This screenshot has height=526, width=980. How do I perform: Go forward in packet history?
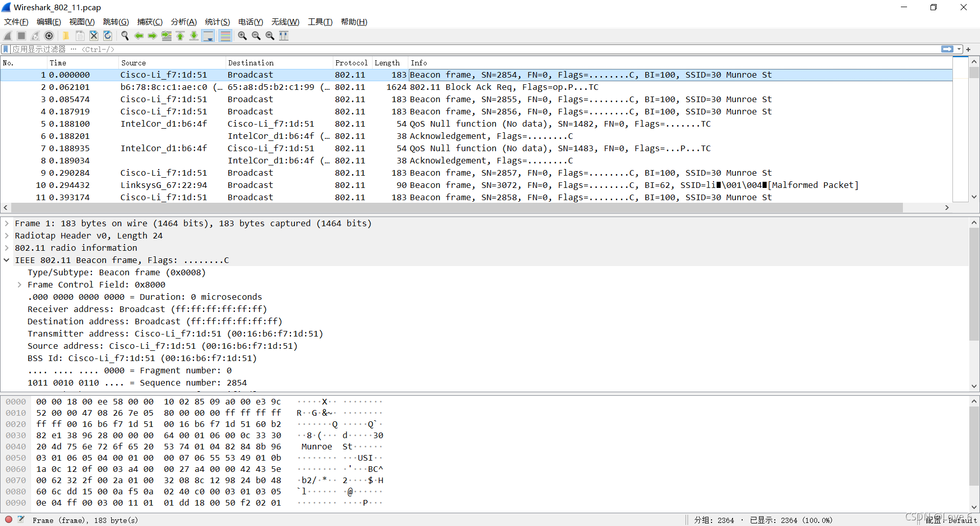pos(153,36)
